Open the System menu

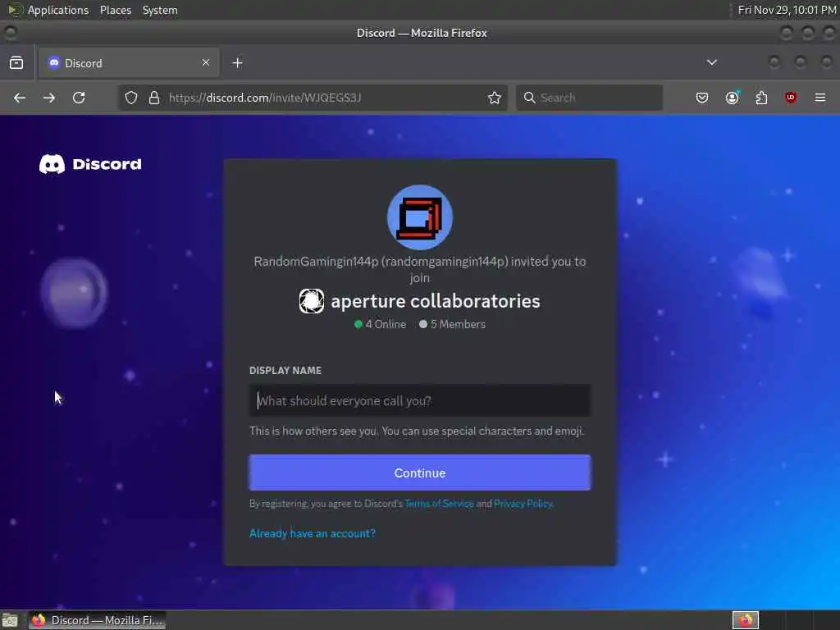[160, 10]
